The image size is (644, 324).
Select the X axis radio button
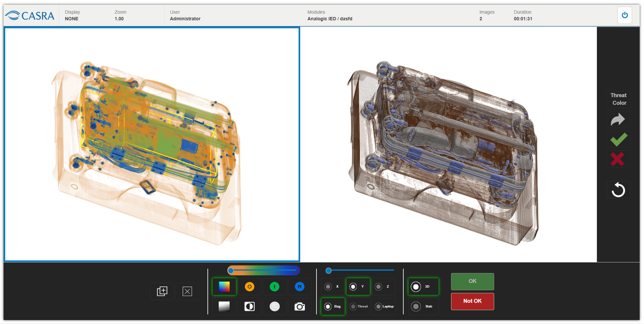point(328,286)
